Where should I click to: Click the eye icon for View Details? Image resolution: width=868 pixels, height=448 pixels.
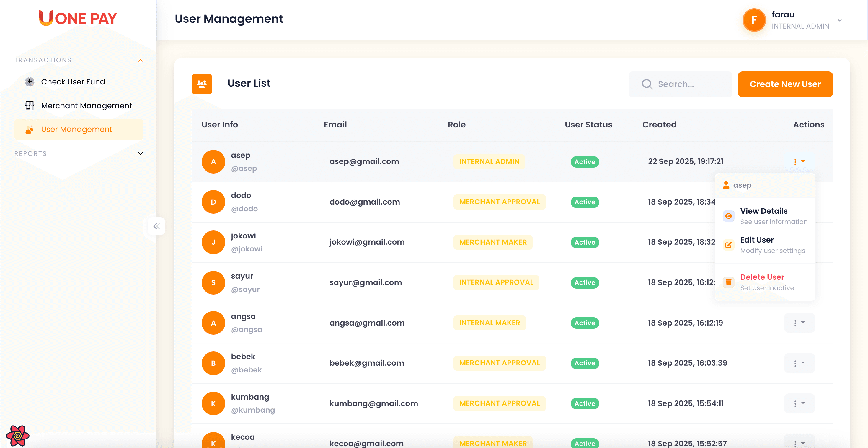pos(729,216)
